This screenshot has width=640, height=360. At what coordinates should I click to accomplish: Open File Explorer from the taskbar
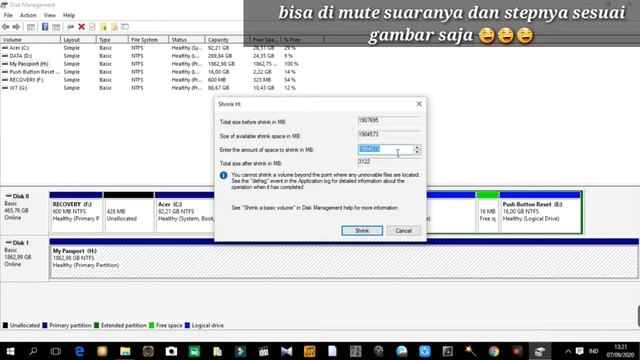(x=125, y=351)
